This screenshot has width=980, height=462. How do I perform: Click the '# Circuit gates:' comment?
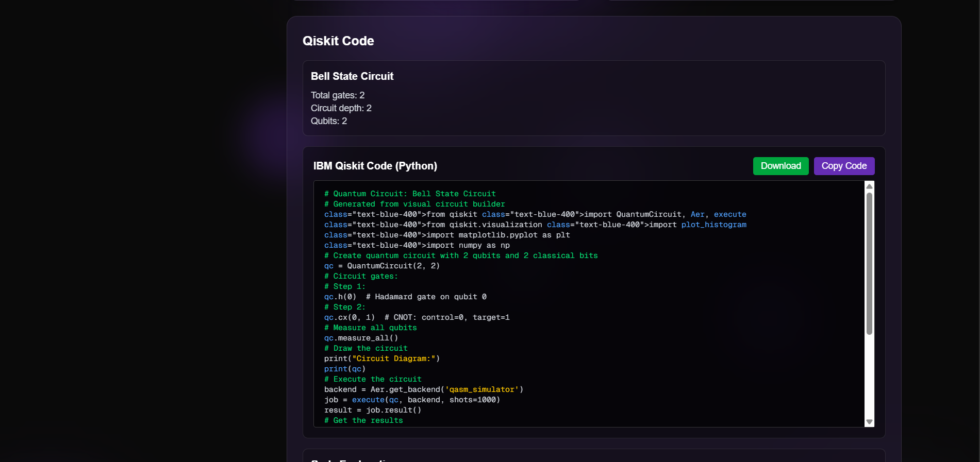(x=361, y=276)
